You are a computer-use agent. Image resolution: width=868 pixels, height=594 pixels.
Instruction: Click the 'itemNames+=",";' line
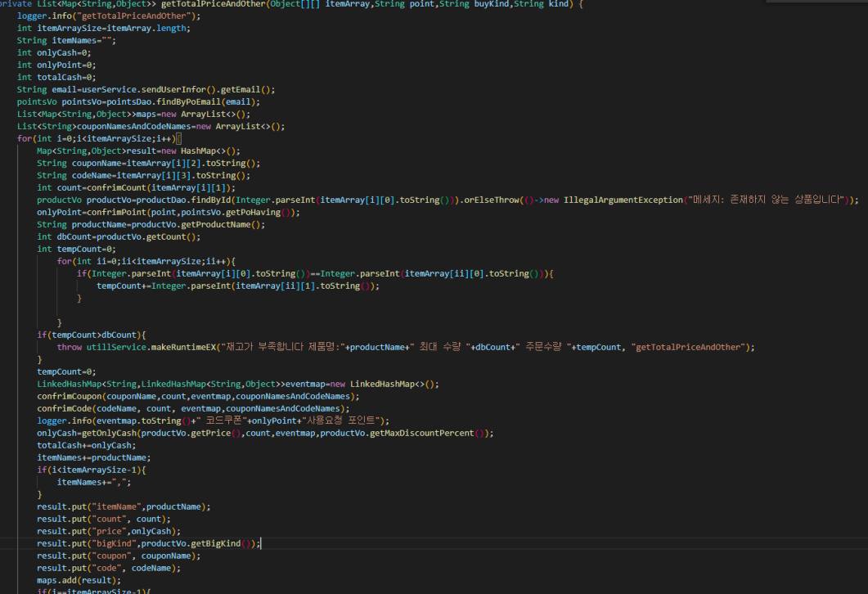click(x=93, y=482)
